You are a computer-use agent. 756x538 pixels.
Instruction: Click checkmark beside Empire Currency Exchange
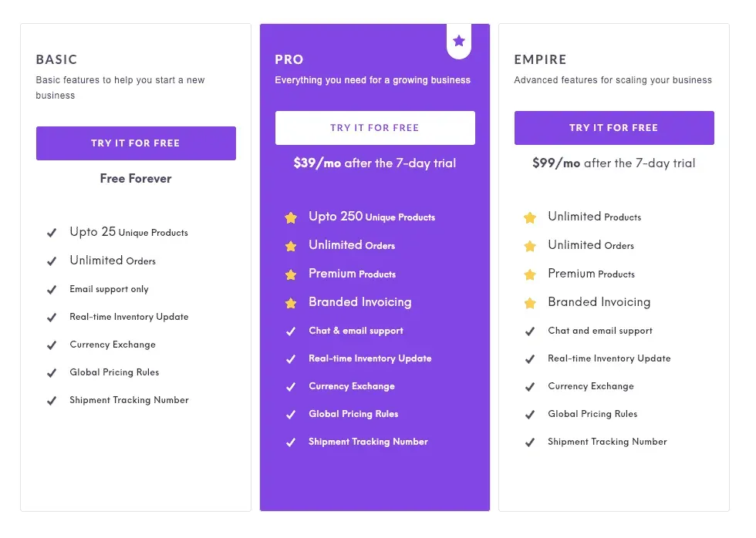coord(530,387)
